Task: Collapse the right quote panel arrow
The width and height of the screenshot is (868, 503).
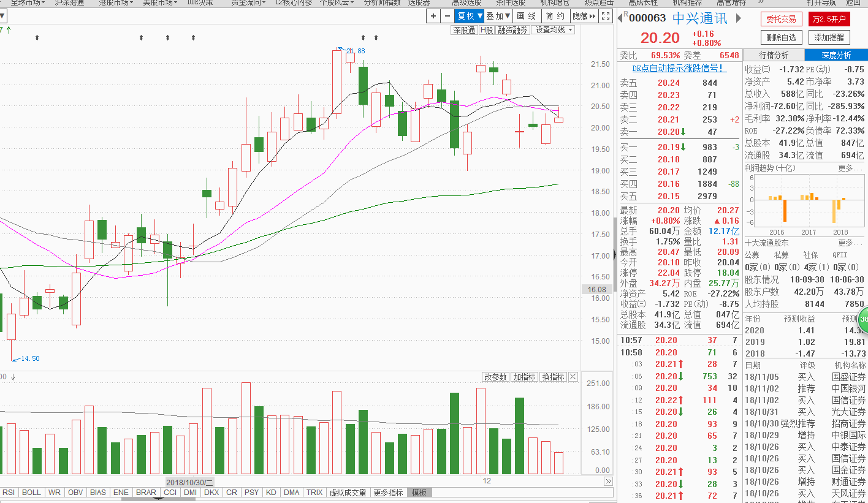Action: click(x=615, y=255)
